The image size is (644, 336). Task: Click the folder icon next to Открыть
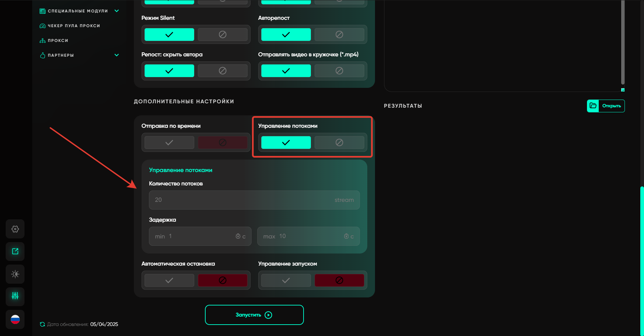[x=593, y=106]
